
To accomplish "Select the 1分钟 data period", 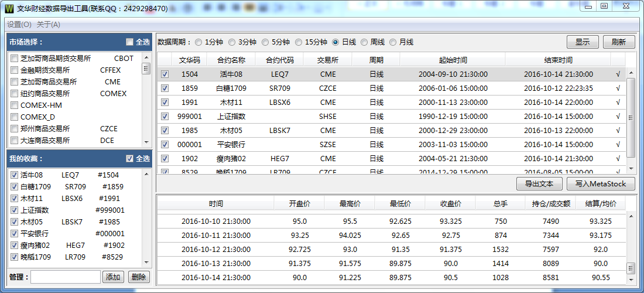I will click(x=199, y=42).
